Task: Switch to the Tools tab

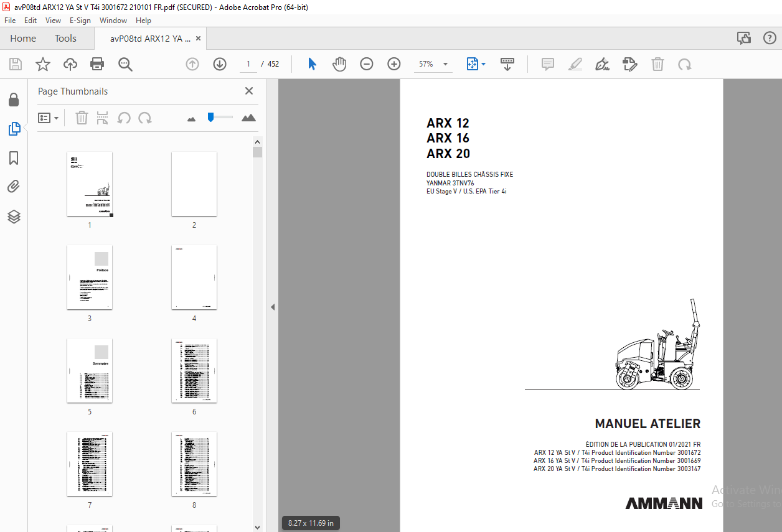Action: (65, 38)
